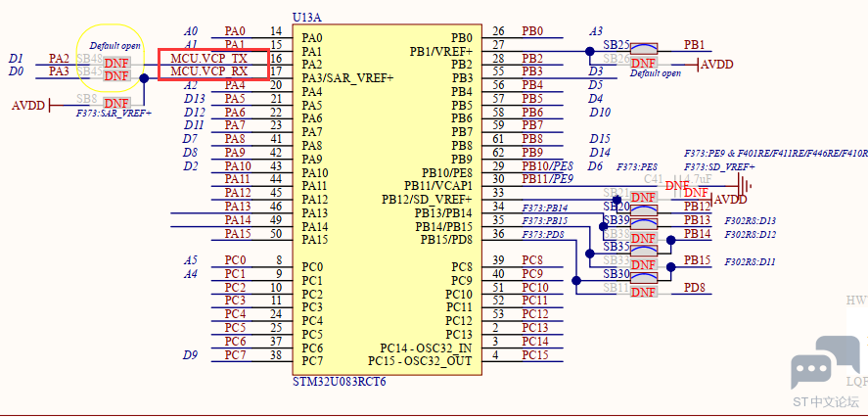This screenshot has height=417, width=868.
Task: Select the SB35 closed solder bridge
Action: [644, 250]
